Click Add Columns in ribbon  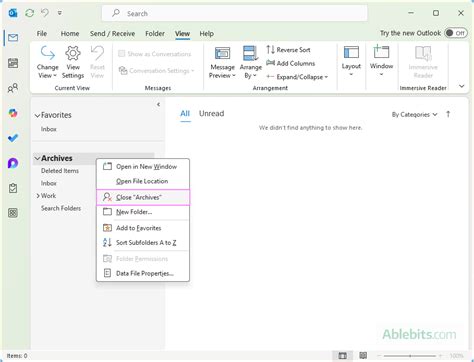290,63
